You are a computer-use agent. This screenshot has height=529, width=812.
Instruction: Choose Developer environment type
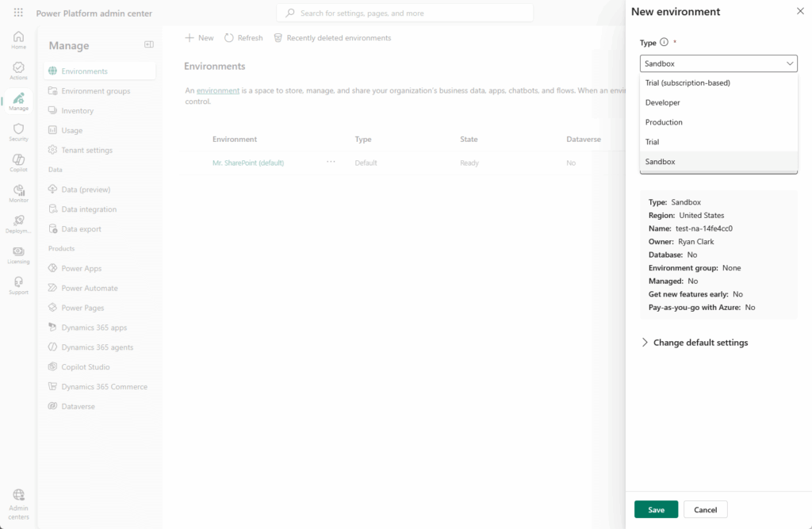[718, 102]
